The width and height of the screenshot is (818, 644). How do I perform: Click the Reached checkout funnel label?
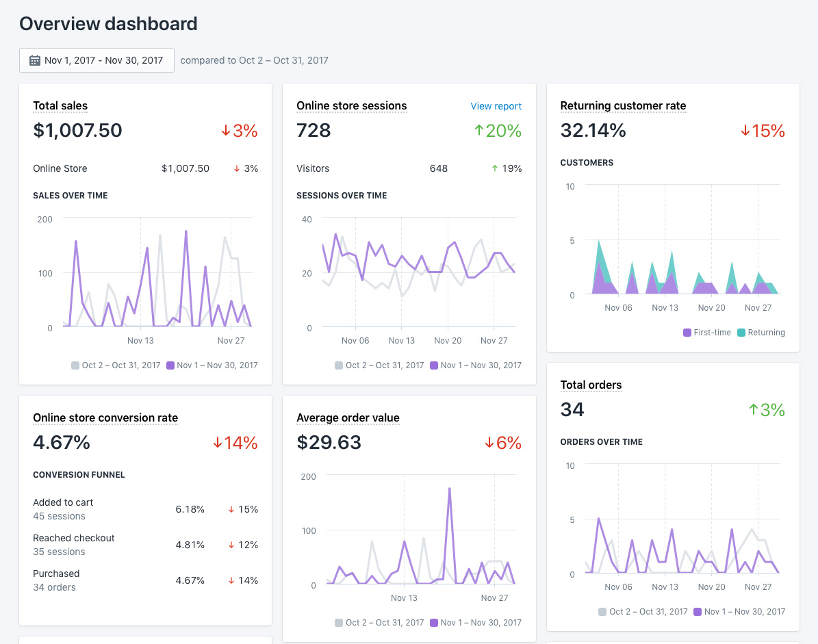73,538
